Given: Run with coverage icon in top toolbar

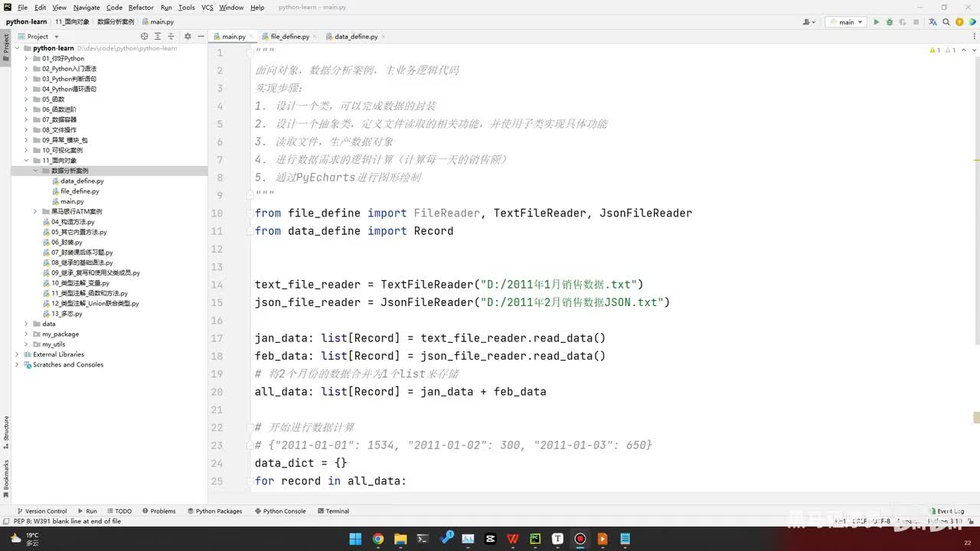Looking at the screenshot, I should (901, 22).
